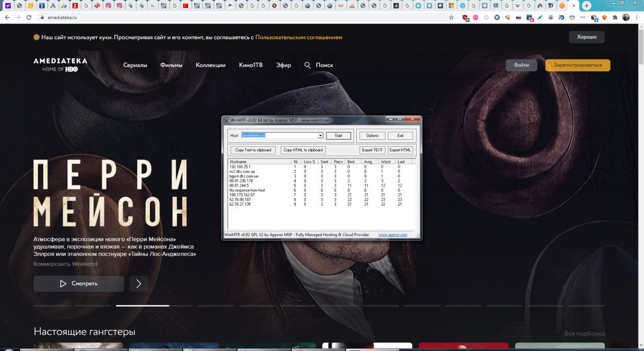Click the Worst column header
This screenshot has width=644, height=351.
[387, 161]
